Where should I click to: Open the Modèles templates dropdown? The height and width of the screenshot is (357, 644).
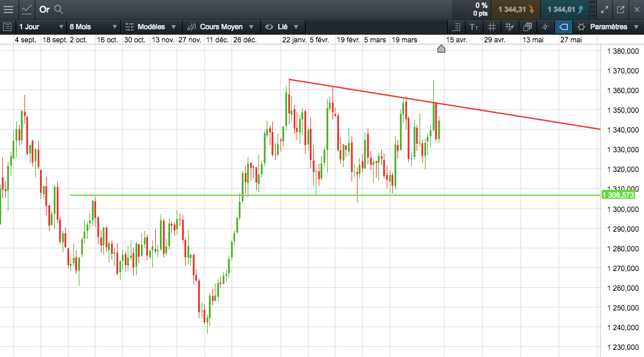[x=150, y=27]
